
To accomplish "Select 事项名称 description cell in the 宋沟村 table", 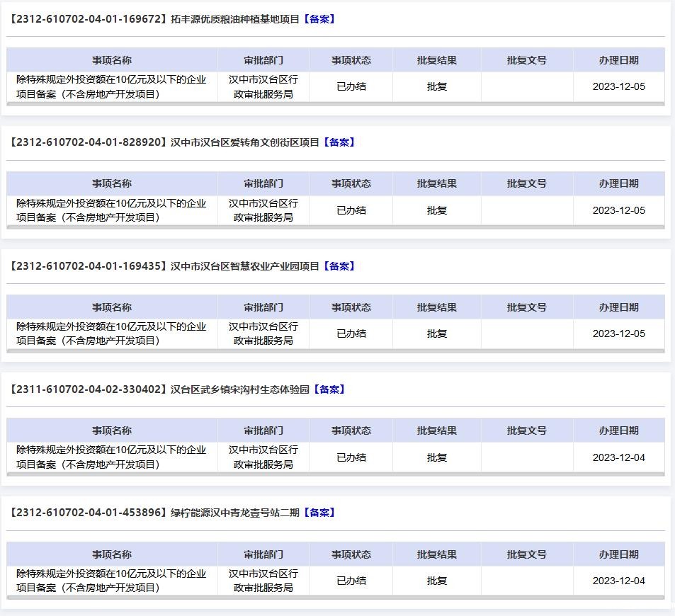I will pos(112,457).
